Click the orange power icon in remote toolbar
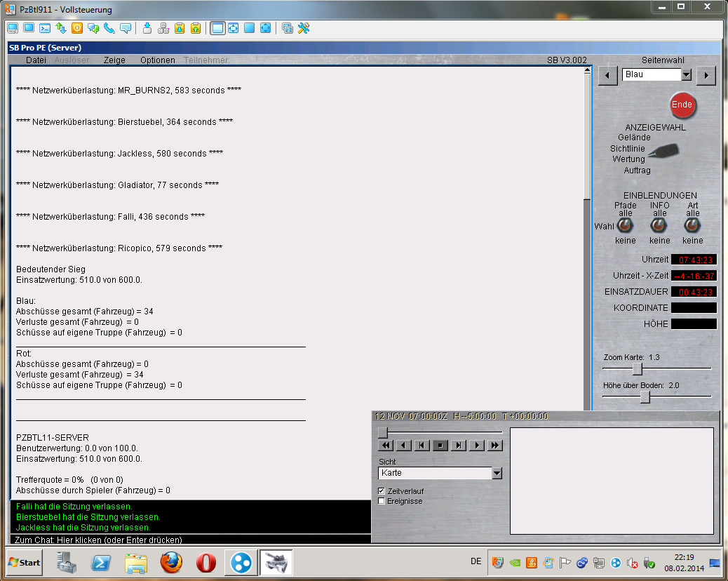 [77, 28]
